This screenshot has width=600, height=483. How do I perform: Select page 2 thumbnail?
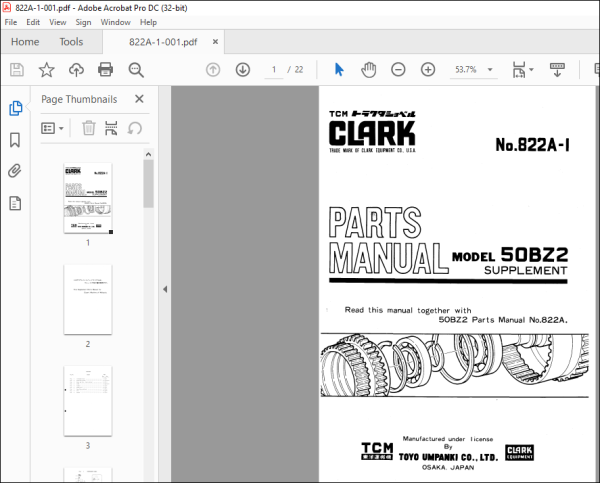[88, 299]
